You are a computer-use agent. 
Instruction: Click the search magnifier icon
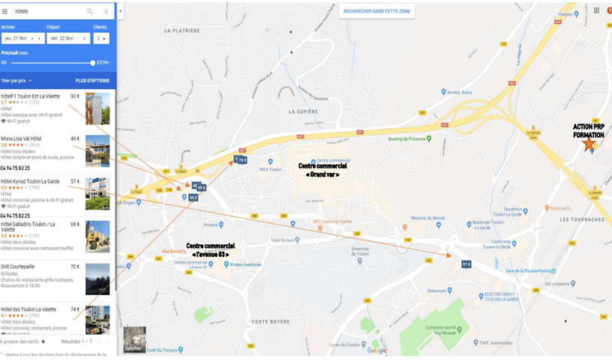[90, 11]
